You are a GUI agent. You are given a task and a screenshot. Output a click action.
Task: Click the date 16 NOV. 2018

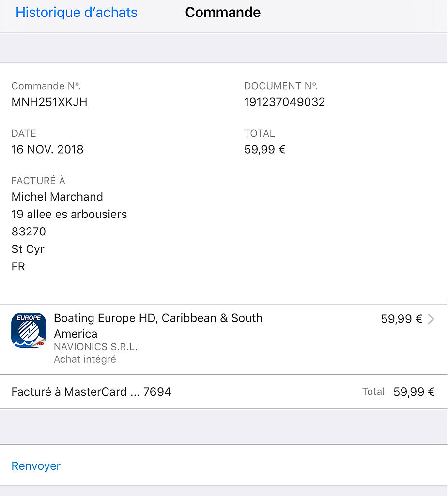[47, 149]
